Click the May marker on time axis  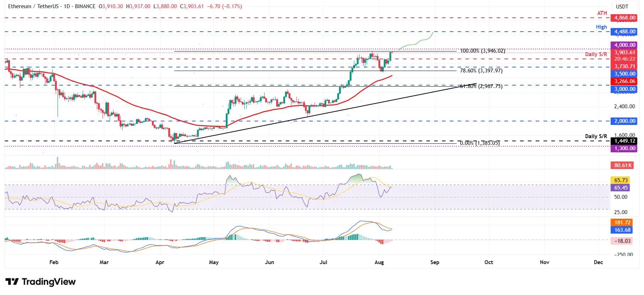point(214,262)
